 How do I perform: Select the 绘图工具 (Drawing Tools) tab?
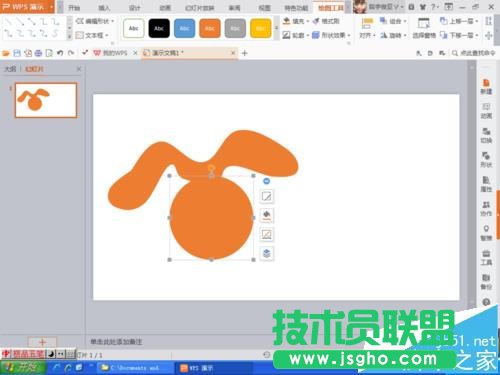(x=330, y=8)
